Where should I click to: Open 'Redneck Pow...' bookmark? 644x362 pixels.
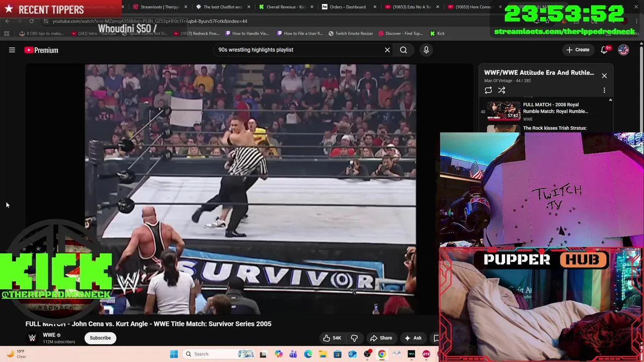pos(197,33)
